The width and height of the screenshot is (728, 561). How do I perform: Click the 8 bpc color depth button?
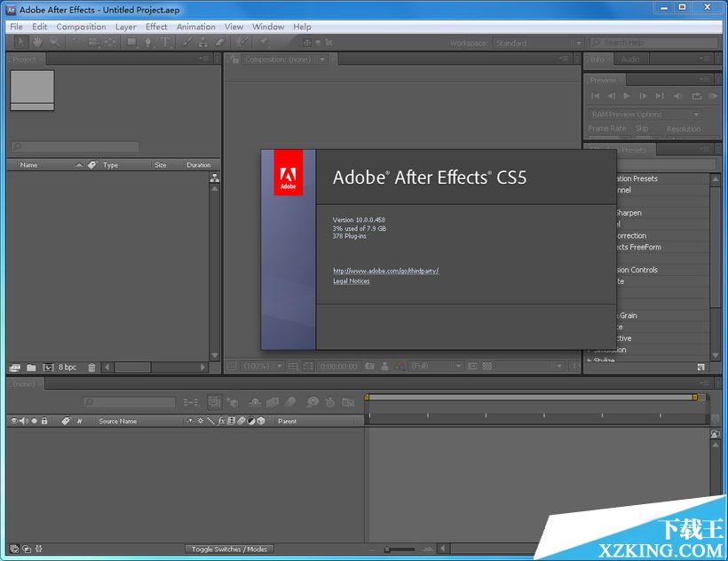click(67, 367)
